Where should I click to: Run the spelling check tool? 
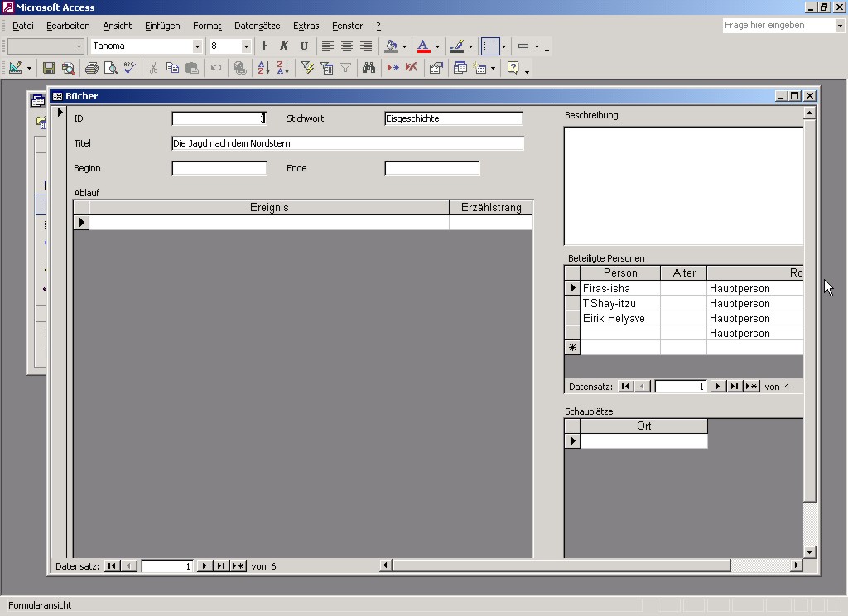[130, 68]
